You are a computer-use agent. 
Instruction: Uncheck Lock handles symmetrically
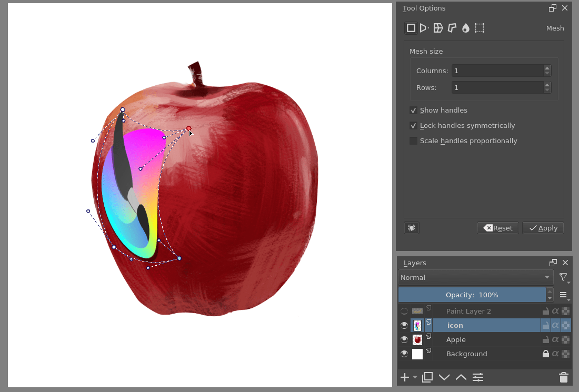tap(413, 125)
